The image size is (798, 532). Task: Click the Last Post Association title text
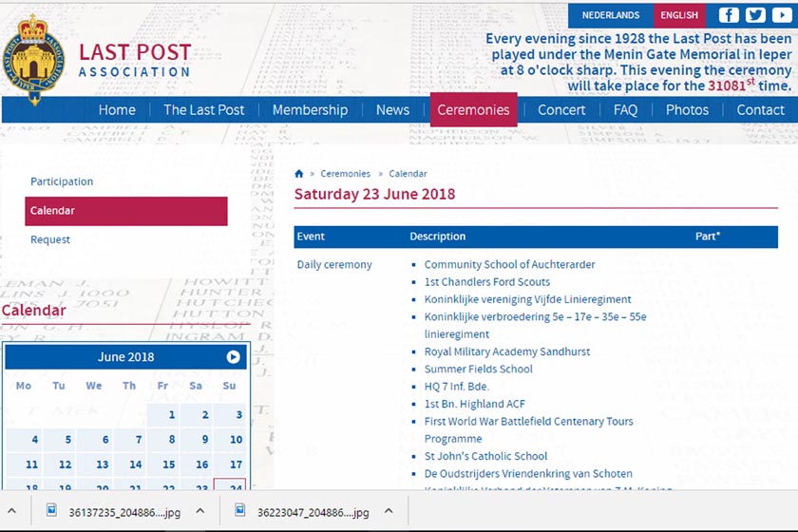pos(135,60)
